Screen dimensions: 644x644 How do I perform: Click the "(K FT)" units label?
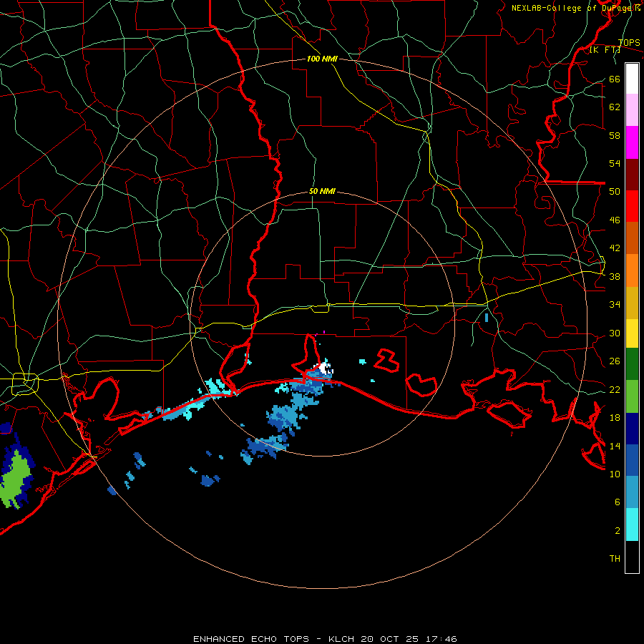click(x=605, y=50)
